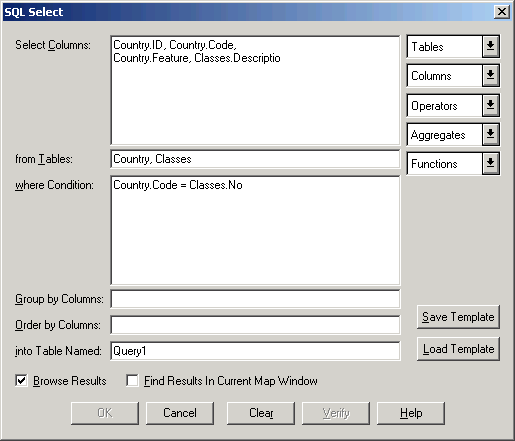Focus the Order by Columns field
Image resolution: width=515 pixels, height=441 pixels.
(x=255, y=325)
